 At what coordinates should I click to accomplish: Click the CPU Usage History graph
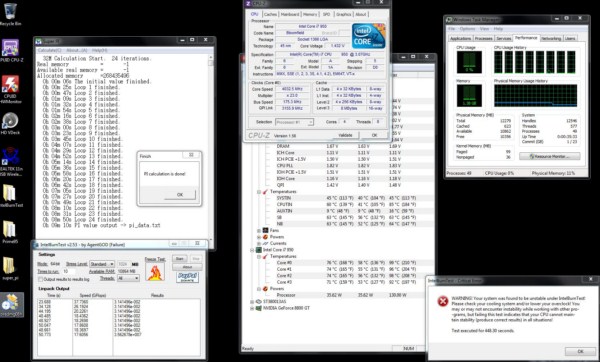(x=535, y=62)
